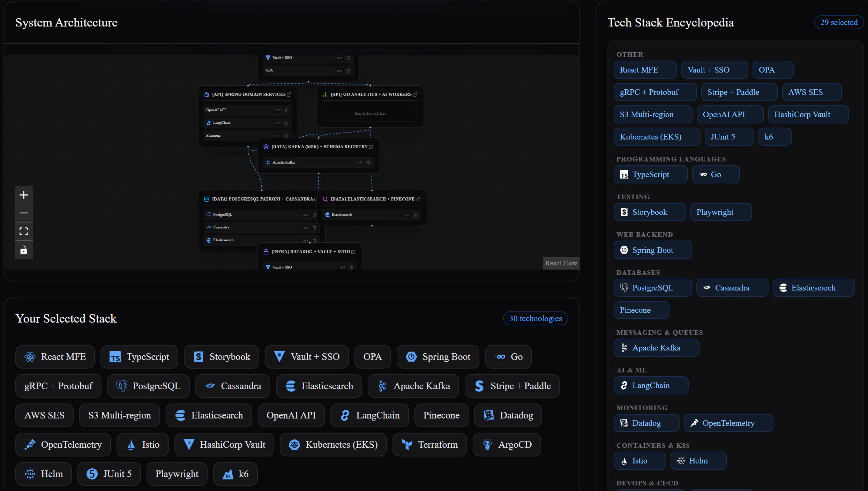Click the database icon on PostgreSQL Patroni node
The height and width of the screenshot is (491, 868).
(207, 199)
